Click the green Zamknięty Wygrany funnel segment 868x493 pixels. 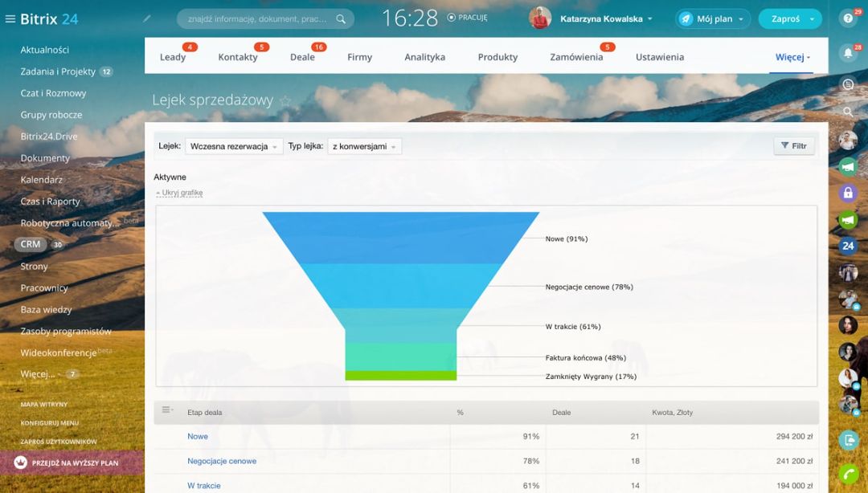tap(400, 375)
